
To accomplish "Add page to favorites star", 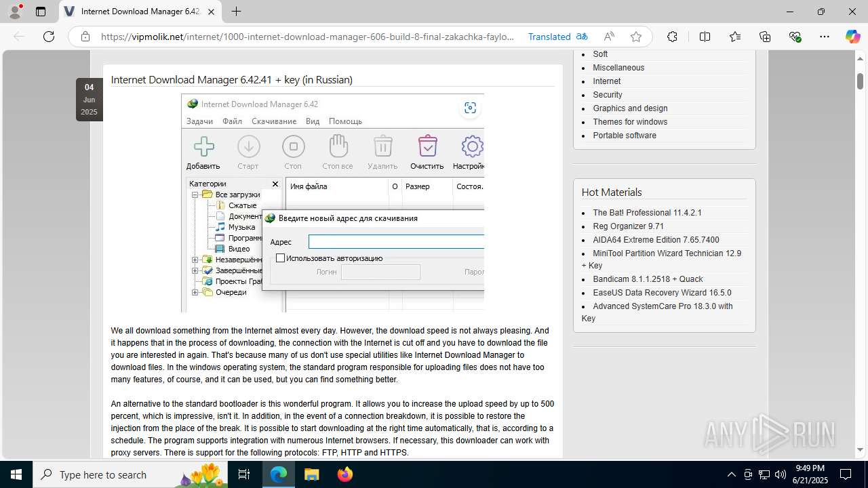I will pyautogui.click(x=636, y=37).
